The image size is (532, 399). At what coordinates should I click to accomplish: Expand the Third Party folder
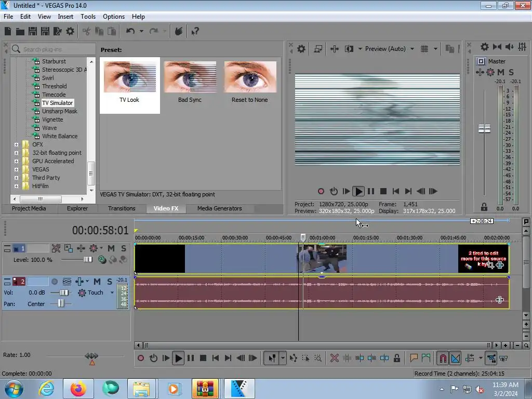[x=16, y=178]
